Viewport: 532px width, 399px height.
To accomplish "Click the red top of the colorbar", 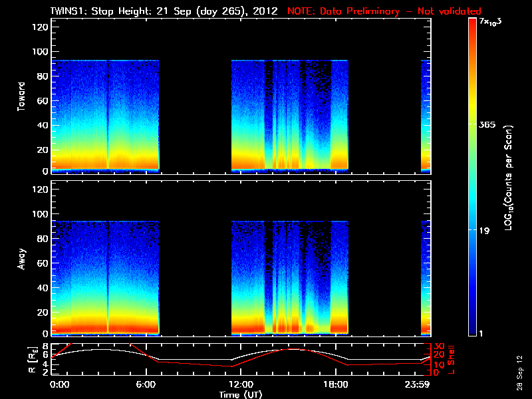I will [472, 23].
